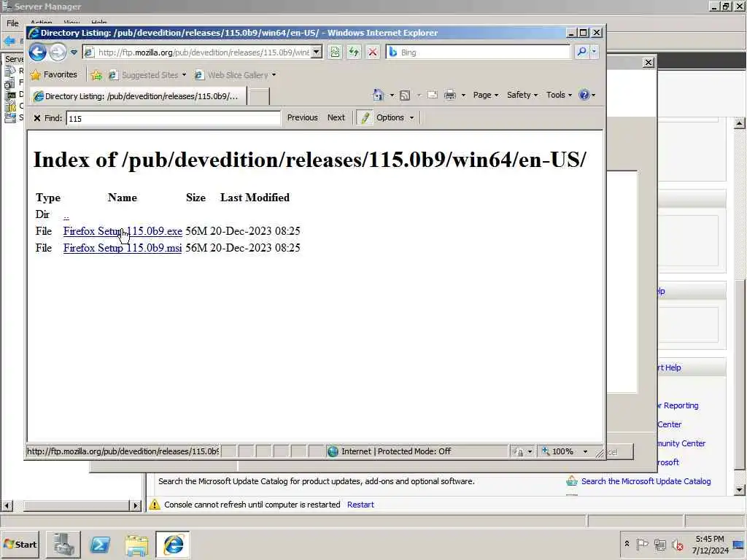Click Restart link in Server Manager
This screenshot has width=747, height=560.
point(360,505)
